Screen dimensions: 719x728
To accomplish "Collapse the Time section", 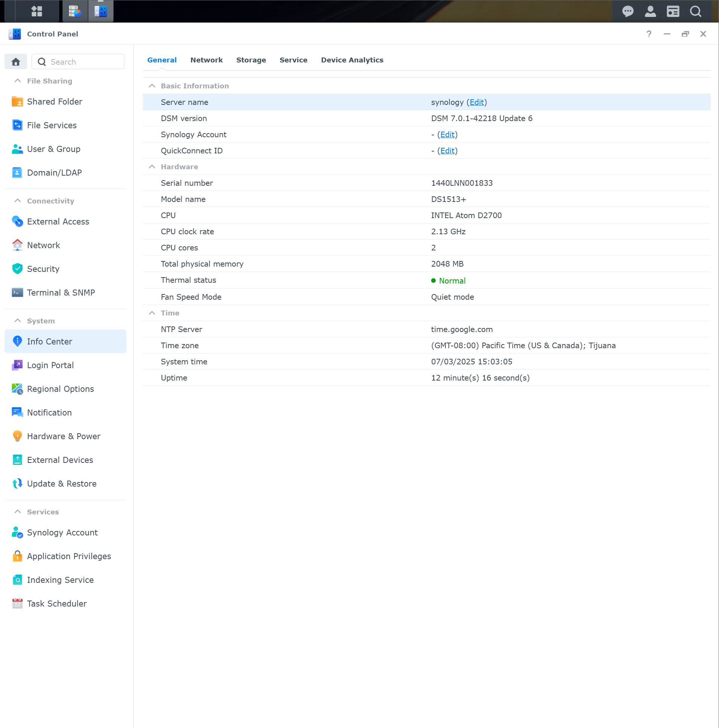I will coord(152,313).
